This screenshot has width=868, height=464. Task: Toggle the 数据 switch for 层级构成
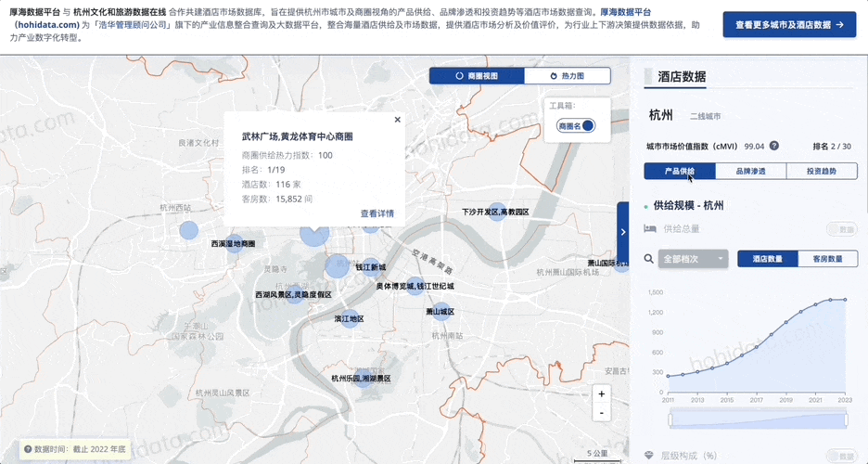tap(841, 457)
